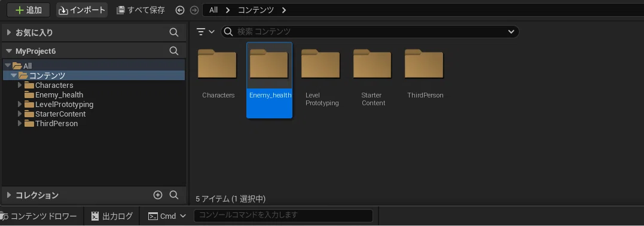Select the Starter Content folder thumbnail

[373, 65]
